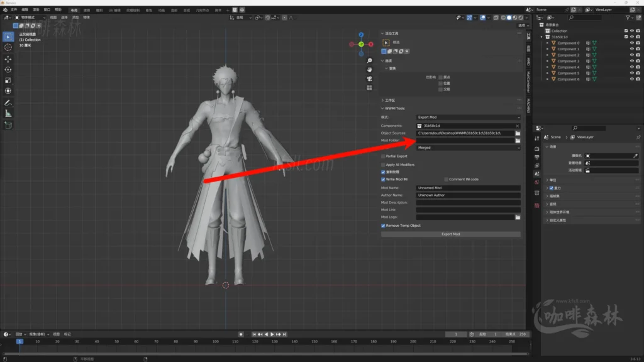Switch to the UV 编辑 workspace tab

pos(116,10)
